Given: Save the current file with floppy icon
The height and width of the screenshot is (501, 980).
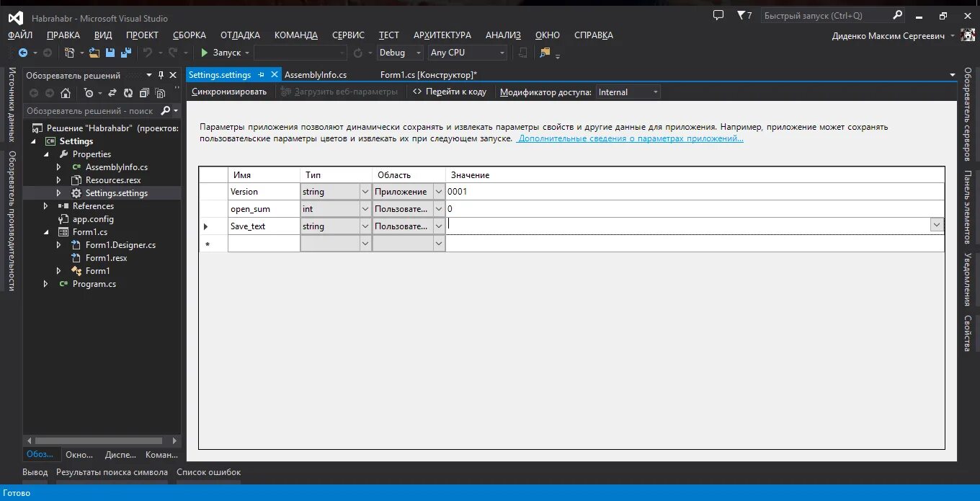Looking at the screenshot, I should tap(110, 53).
